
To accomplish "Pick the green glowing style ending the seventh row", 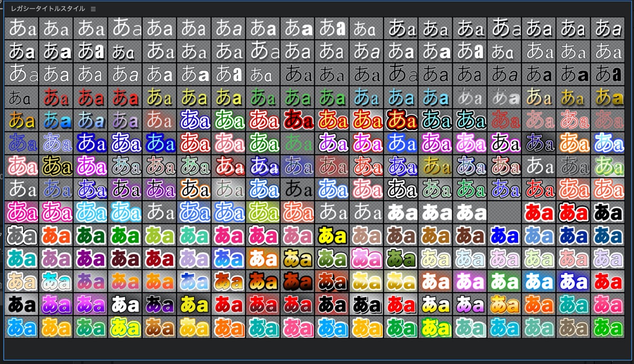I will [608, 165].
